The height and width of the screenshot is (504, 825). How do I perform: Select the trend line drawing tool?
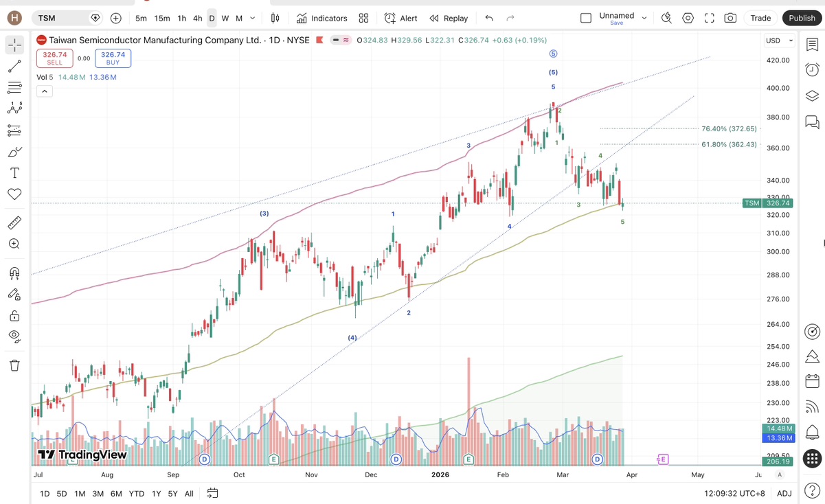click(x=14, y=67)
